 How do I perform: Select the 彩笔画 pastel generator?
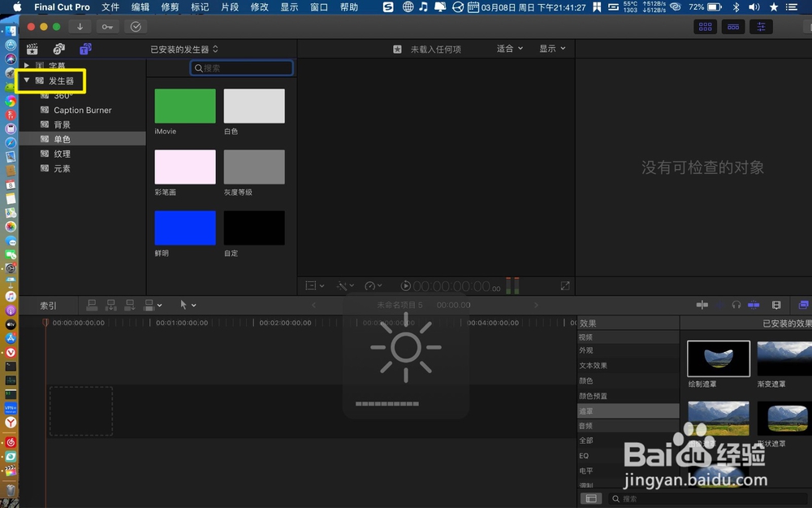click(185, 167)
